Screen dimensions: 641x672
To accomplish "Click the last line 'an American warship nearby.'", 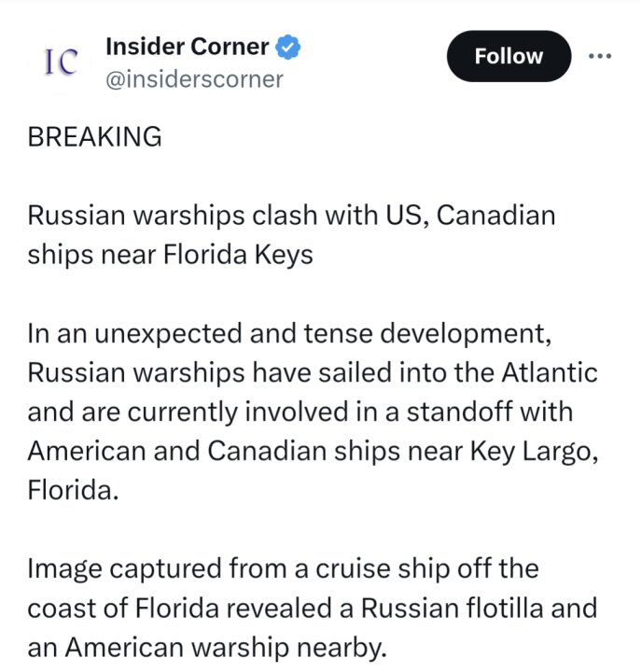I will pyautogui.click(x=207, y=648).
